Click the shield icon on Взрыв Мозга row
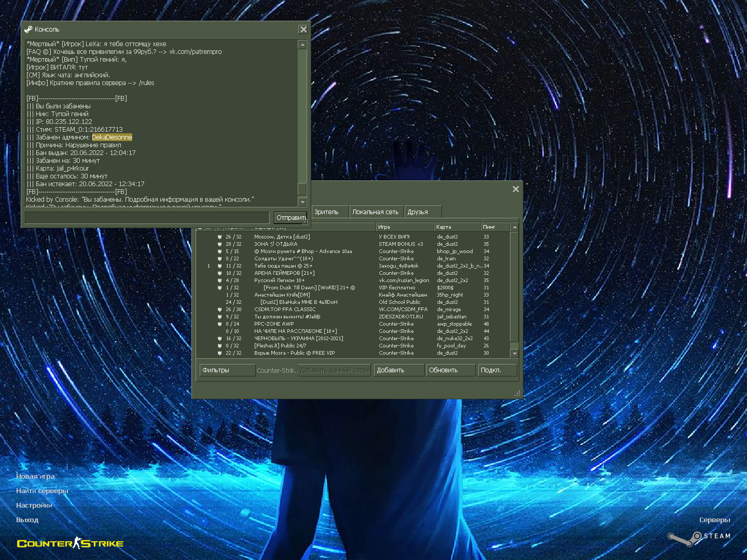Image resolution: width=747 pixels, height=560 pixels. [x=220, y=353]
